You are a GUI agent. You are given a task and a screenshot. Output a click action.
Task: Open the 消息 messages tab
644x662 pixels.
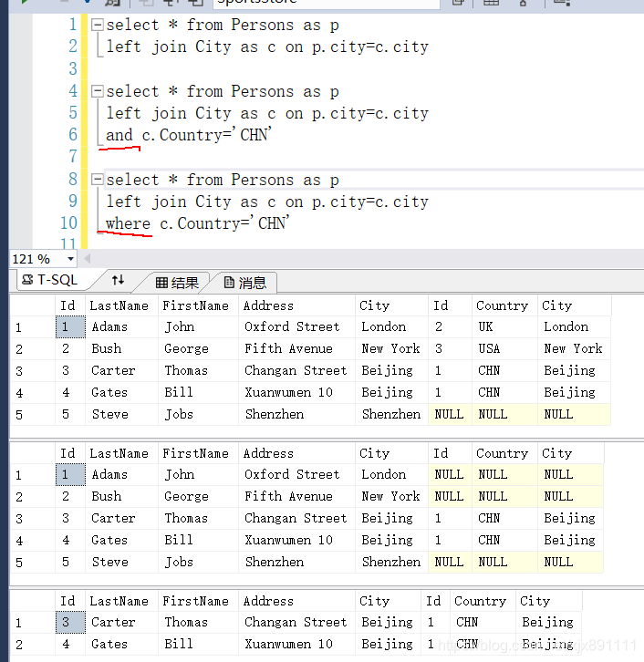coord(245,282)
